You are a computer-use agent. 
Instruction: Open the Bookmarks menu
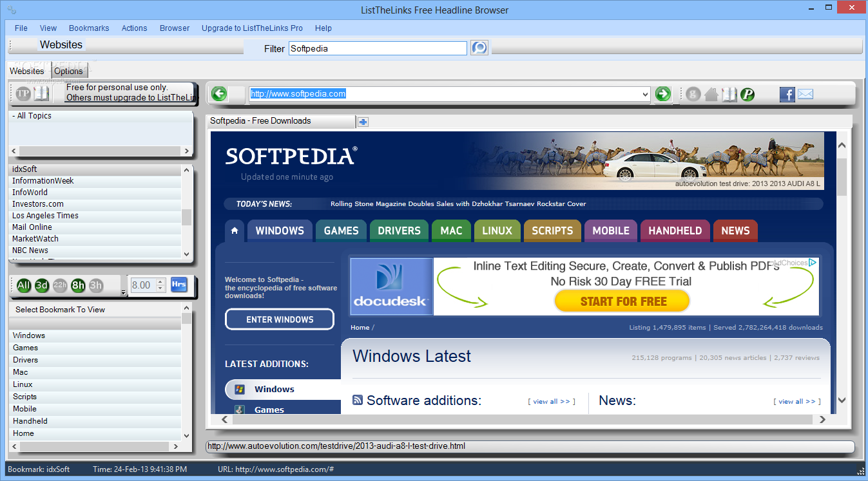[x=89, y=28]
